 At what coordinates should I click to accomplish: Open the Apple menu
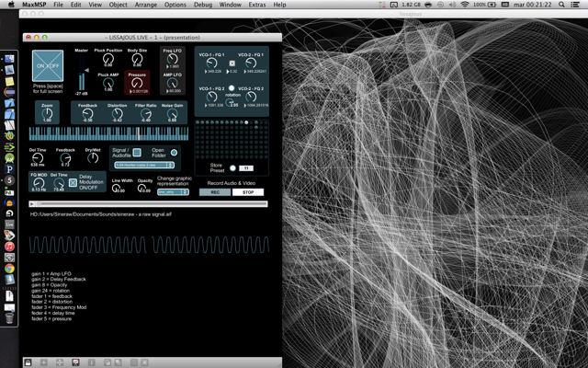pos(11,5)
